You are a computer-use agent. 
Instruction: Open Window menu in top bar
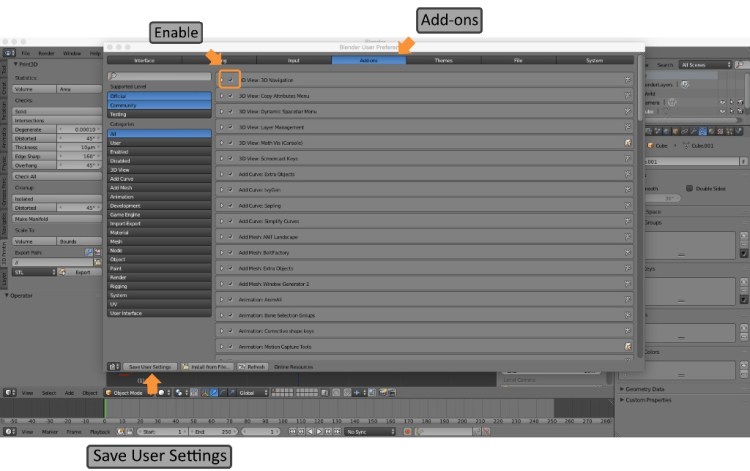72,53
